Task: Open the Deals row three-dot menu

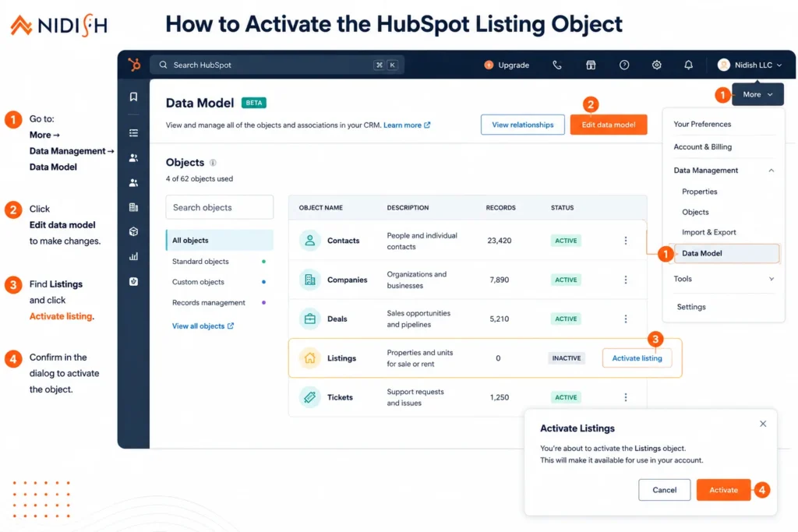Action: [x=626, y=319]
